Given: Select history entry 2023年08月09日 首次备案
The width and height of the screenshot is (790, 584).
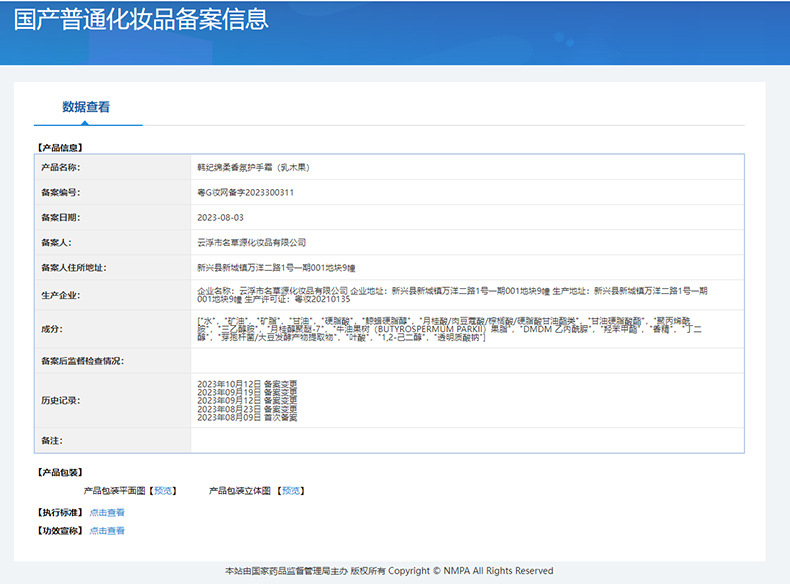Looking at the screenshot, I should point(247,418).
